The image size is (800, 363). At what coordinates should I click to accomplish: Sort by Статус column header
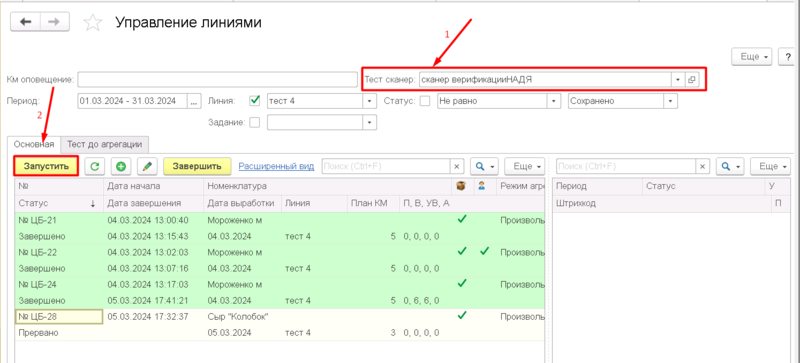click(x=59, y=203)
